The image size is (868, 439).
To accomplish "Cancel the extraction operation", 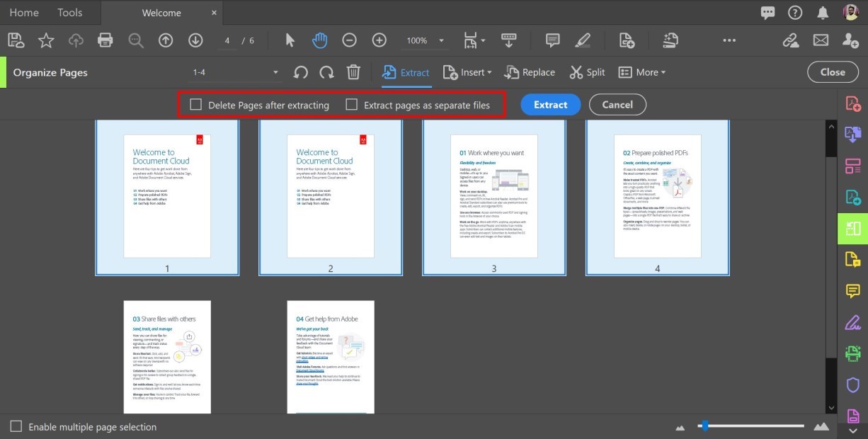I will (x=617, y=104).
